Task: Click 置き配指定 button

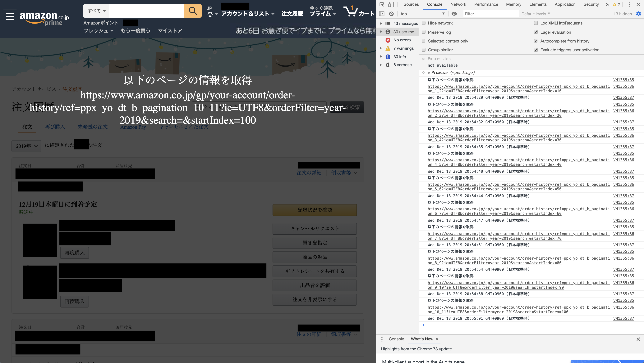Action: 315,243
